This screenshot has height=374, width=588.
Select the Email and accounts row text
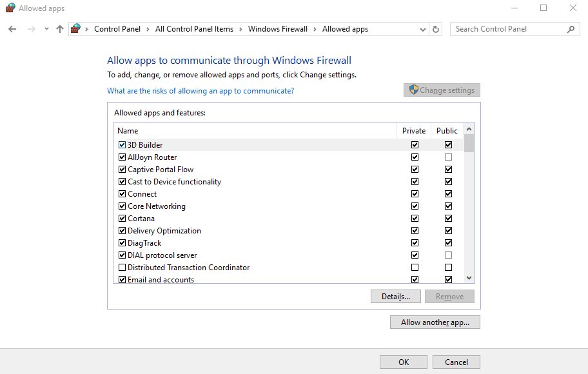point(161,280)
